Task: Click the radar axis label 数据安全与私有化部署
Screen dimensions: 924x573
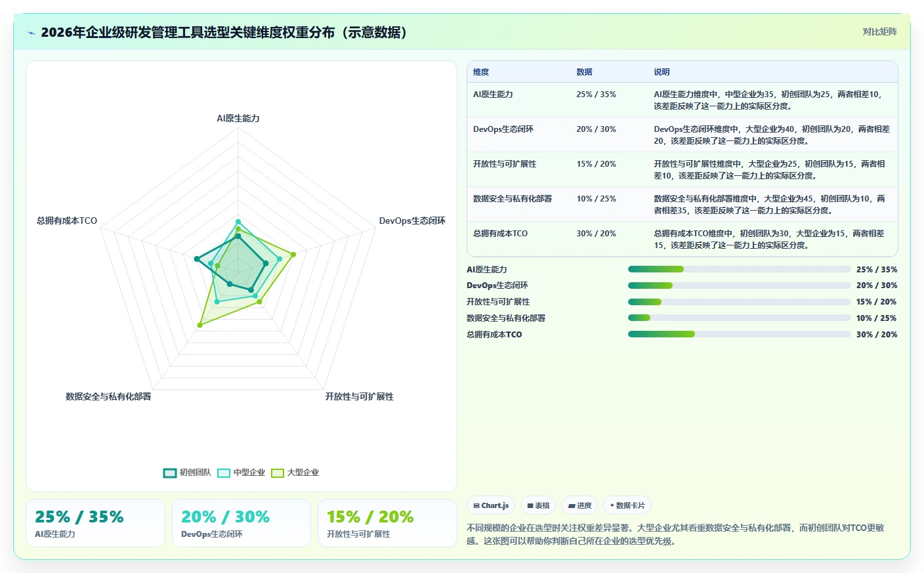Action: click(x=108, y=396)
